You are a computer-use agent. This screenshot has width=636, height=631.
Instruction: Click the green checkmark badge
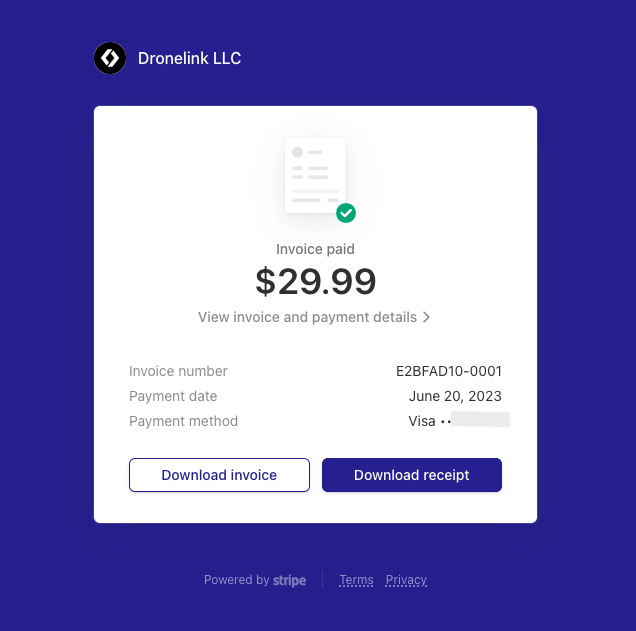(x=346, y=213)
